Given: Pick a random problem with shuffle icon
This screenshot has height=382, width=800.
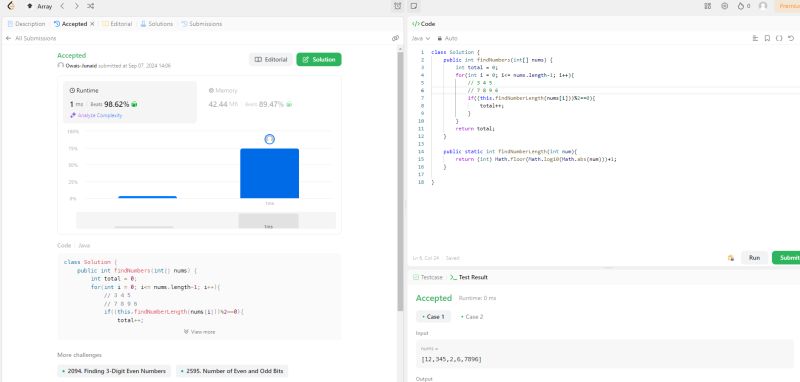Looking at the screenshot, I should 90,6.
